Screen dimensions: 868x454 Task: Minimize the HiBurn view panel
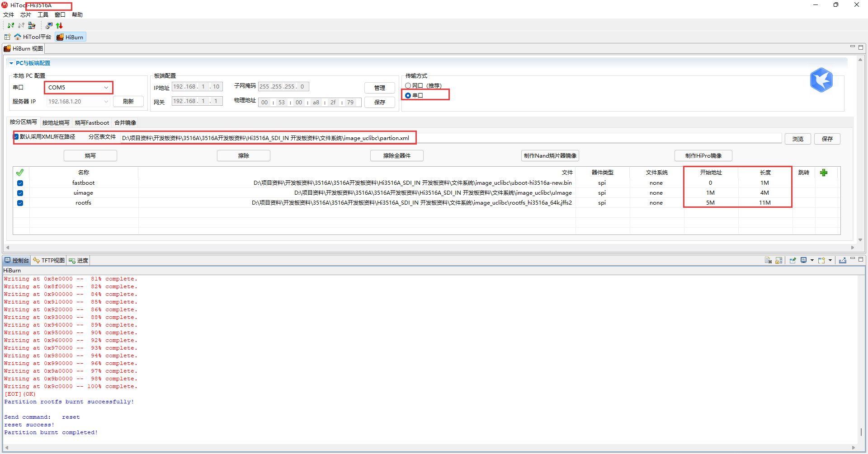point(853,47)
